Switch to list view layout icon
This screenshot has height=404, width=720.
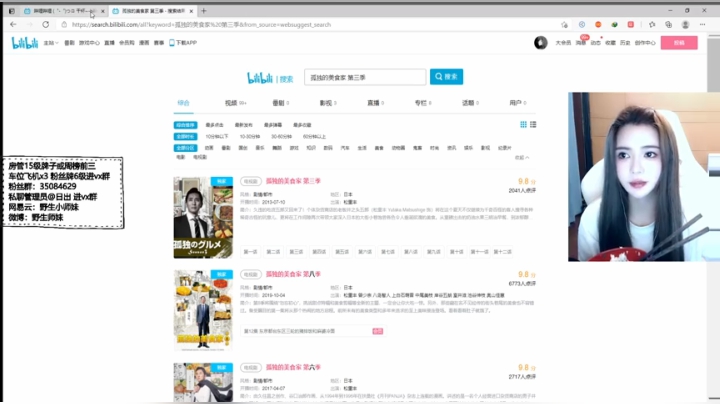point(533,124)
